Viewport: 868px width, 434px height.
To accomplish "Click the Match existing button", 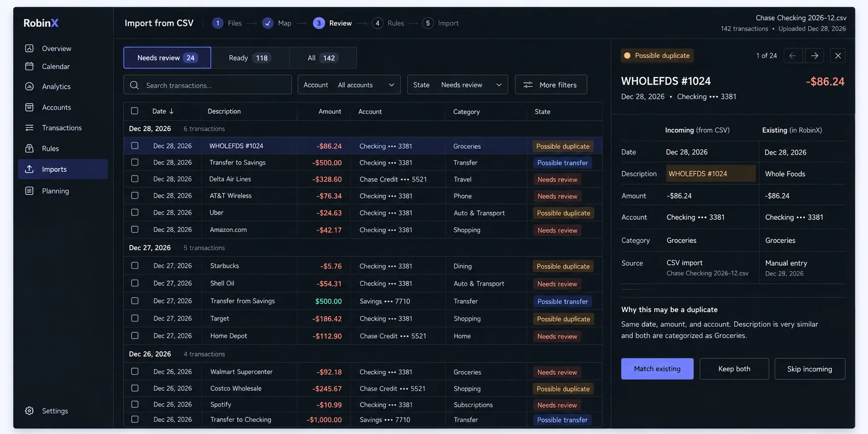I will tap(657, 369).
